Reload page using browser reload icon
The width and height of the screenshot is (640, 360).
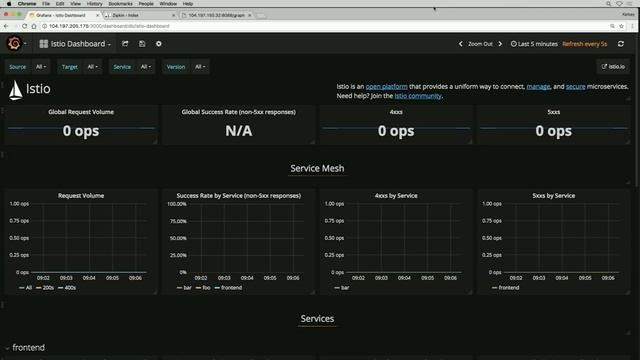point(24,26)
